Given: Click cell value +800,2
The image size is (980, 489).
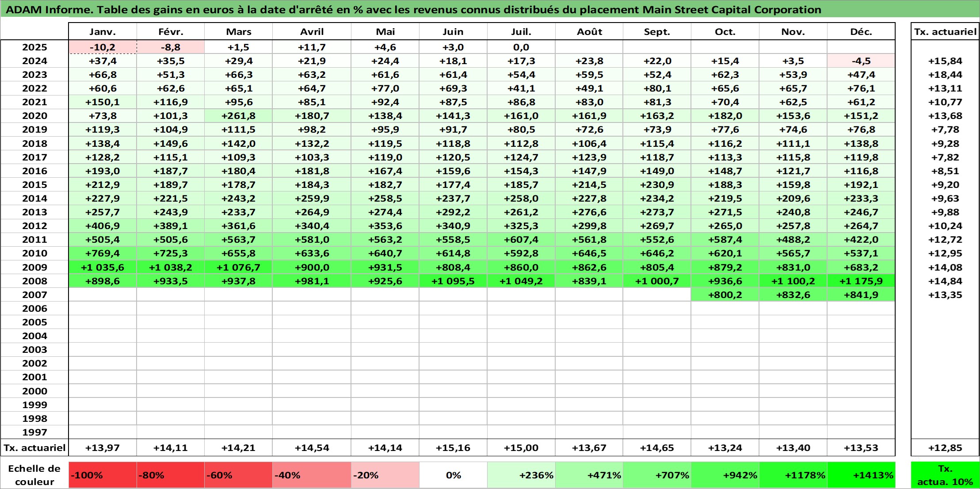Looking at the screenshot, I should pyautogui.click(x=725, y=295).
